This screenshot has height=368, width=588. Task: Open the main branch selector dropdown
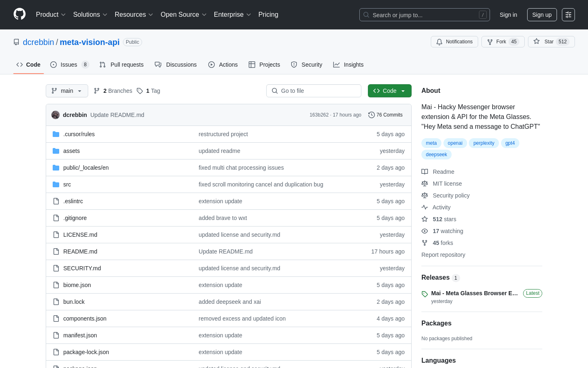tap(67, 91)
